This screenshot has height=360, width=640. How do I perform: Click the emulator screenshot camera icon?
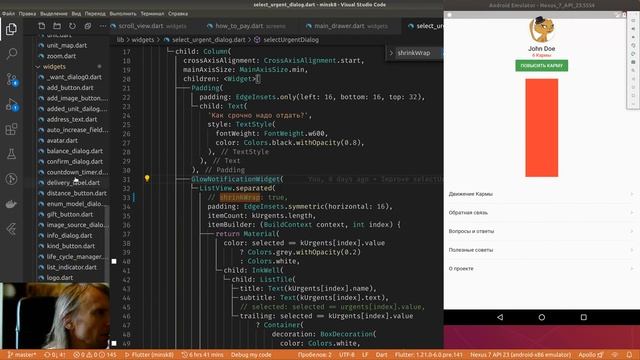[633, 62]
